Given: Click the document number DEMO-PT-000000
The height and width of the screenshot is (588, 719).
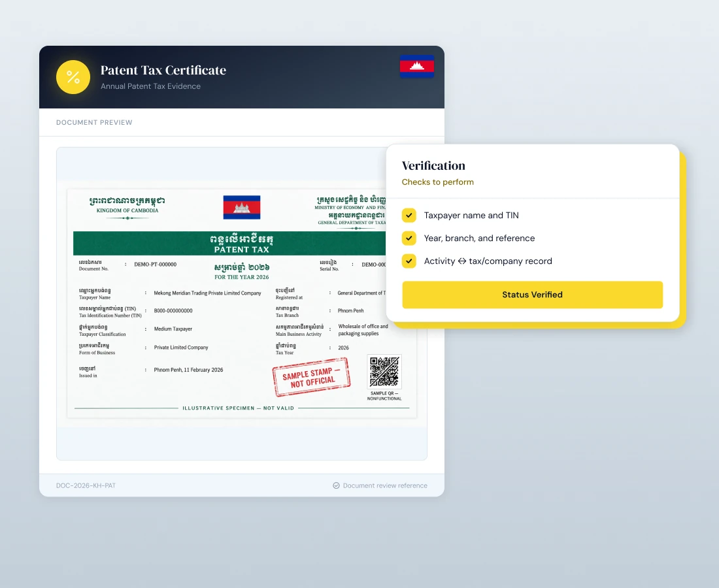Looking at the screenshot, I should tap(155, 265).
